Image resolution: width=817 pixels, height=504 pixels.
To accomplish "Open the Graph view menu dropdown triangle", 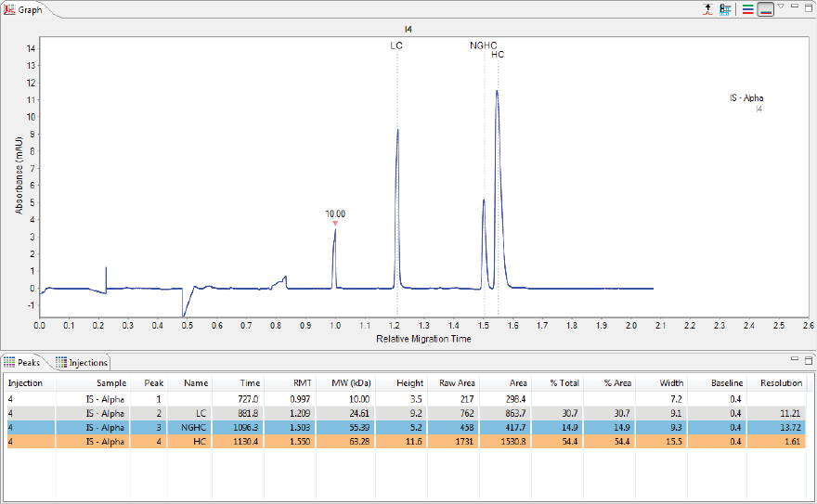I will 781,6.
